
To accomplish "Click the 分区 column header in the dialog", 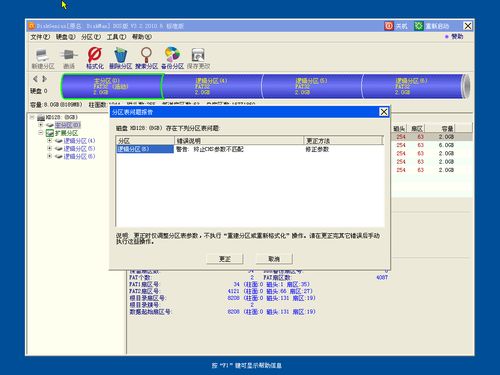I will pyautogui.click(x=145, y=141).
